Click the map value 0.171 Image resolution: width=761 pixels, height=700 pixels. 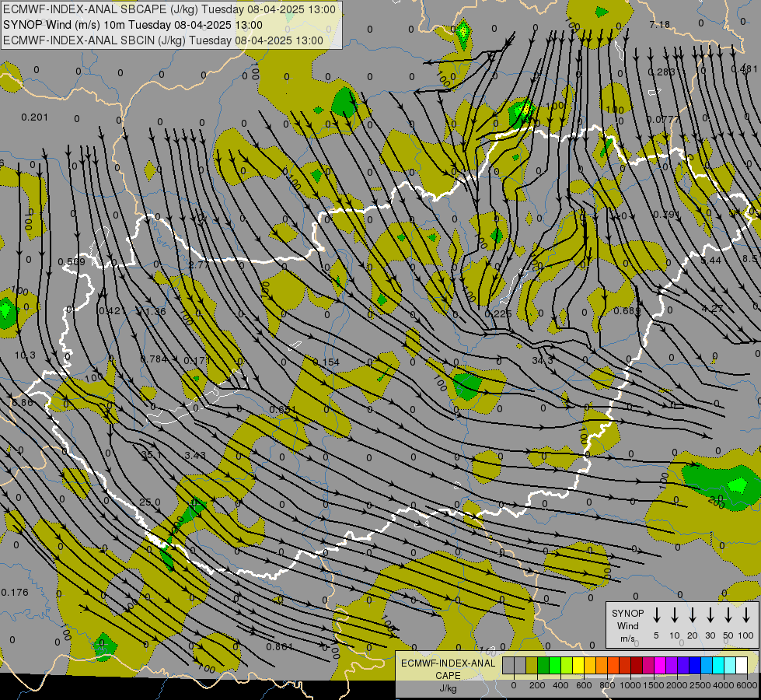[197, 360]
